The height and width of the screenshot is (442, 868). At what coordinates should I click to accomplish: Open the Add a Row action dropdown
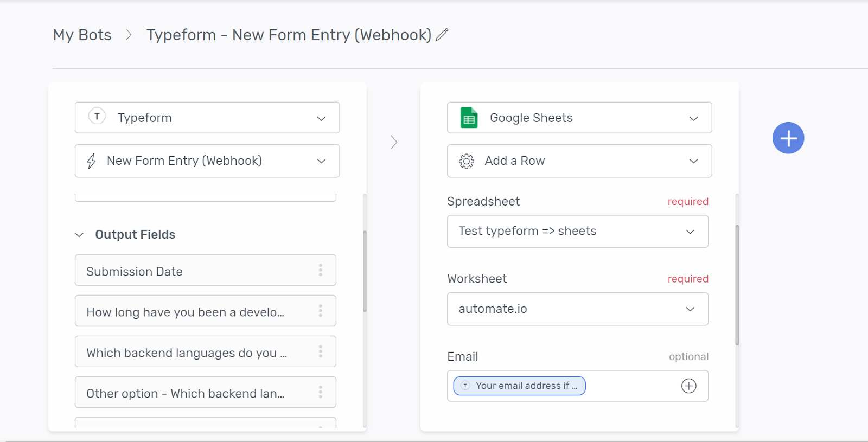point(579,161)
